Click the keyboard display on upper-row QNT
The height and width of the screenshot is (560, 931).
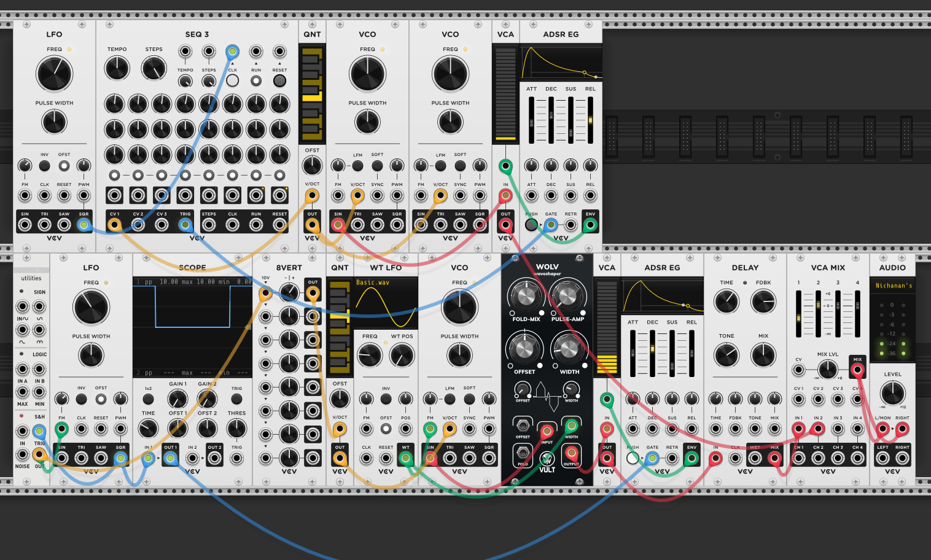click(x=312, y=93)
